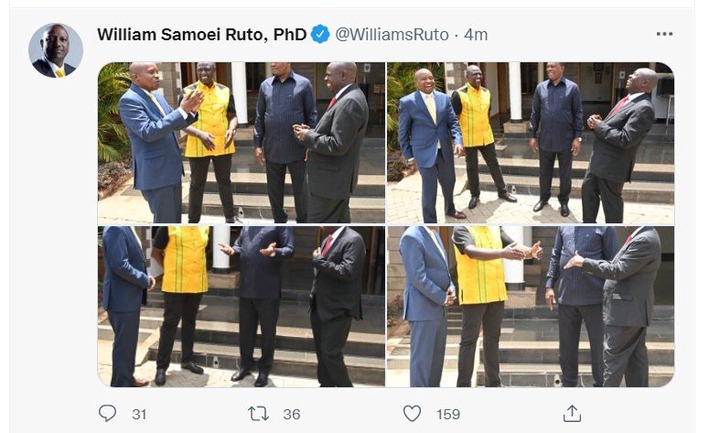Click the reply count 31
Viewport: 720px width, 433px height.
click(139, 414)
